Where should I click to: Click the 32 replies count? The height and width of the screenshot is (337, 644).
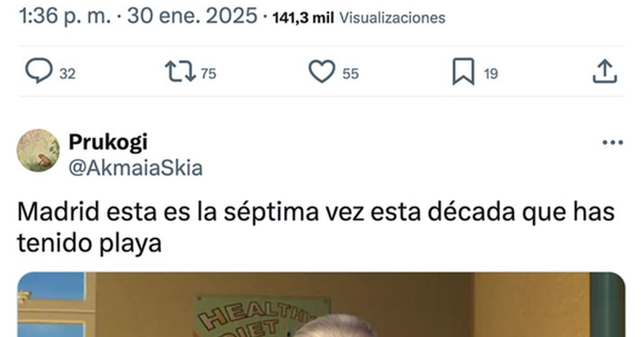point(67,74)
